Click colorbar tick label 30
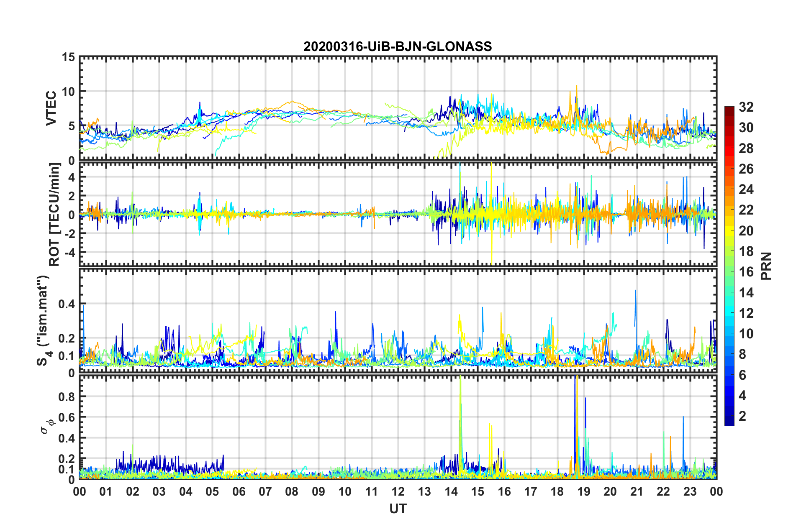 (x=746, y=128)
